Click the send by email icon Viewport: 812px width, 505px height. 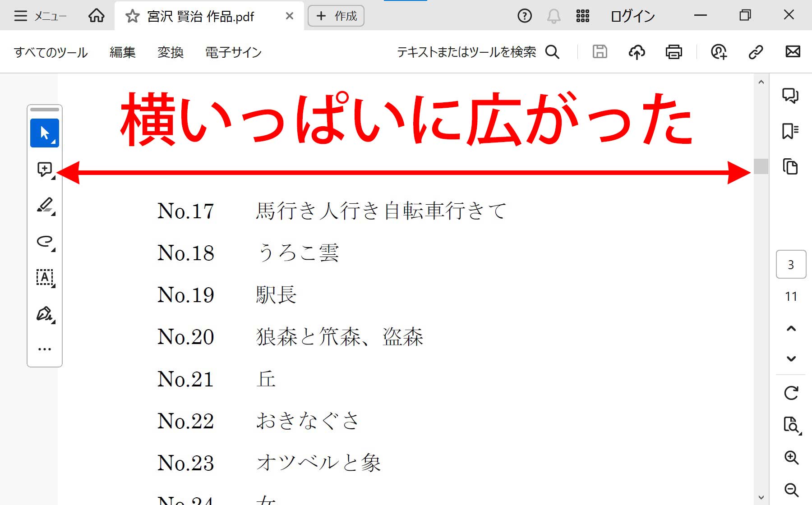[793, 52]
